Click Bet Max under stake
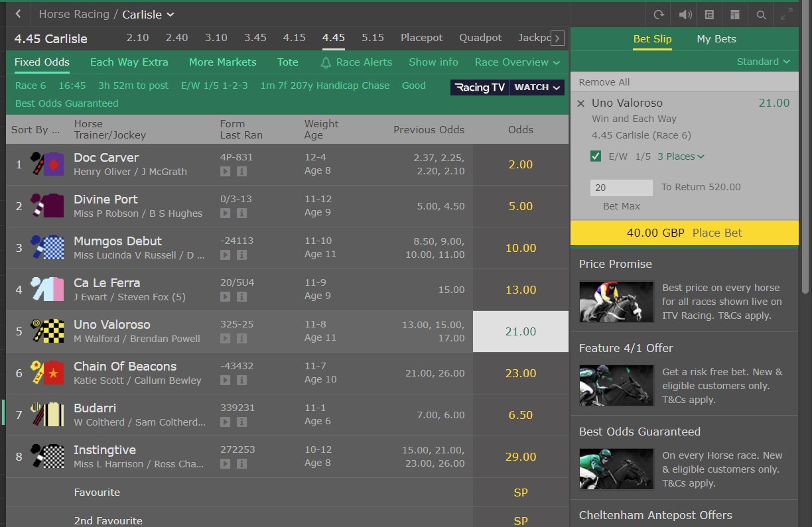 click(622, 206)
